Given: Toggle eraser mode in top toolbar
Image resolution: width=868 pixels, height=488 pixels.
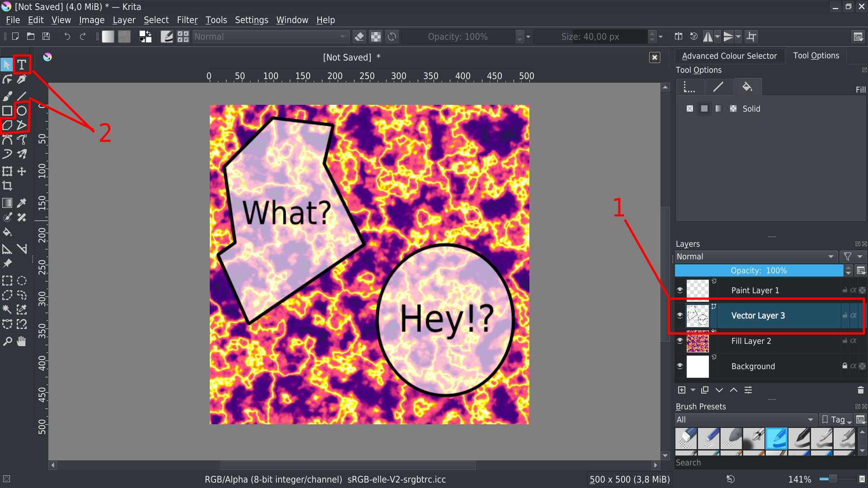Looking at the screenshot, I should coord(359,37).
